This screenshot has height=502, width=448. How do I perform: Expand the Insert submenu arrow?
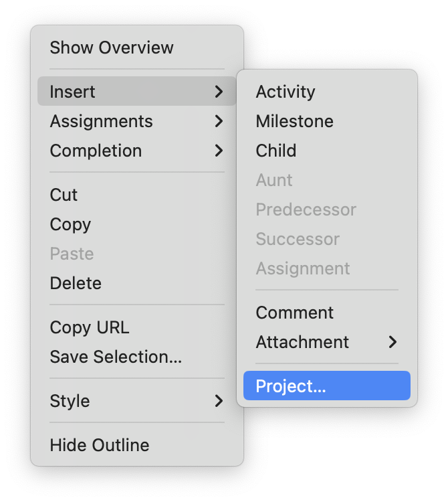(219, 92)
